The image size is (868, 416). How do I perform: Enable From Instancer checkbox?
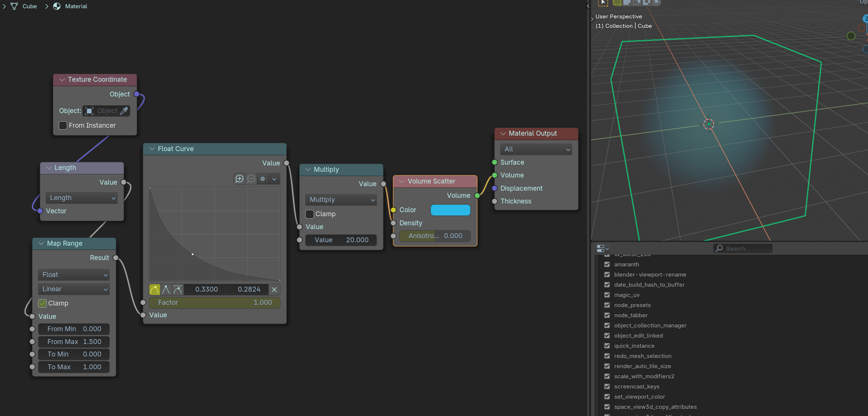tap(63, 125)
